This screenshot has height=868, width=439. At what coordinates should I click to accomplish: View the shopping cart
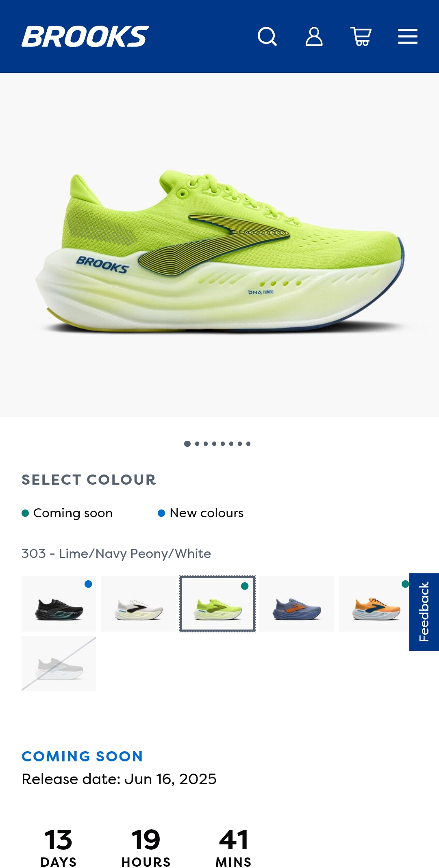(x=361, y=37)
